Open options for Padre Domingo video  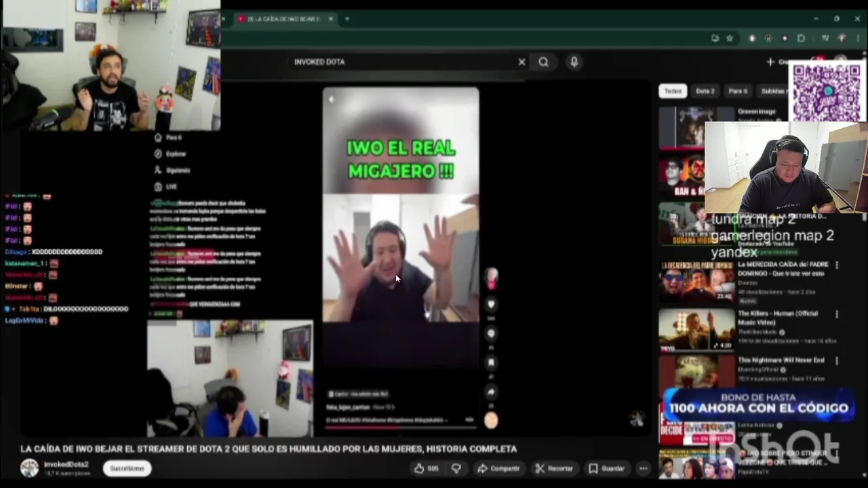point(837,265)
